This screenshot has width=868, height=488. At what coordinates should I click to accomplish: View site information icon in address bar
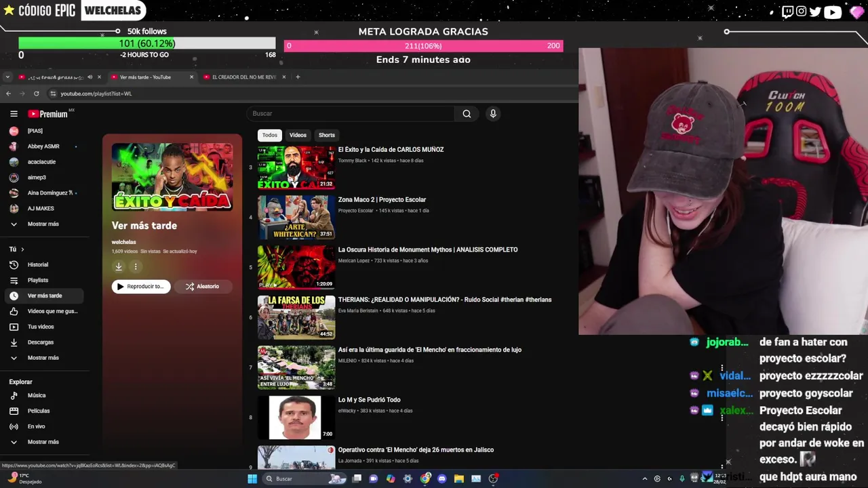(x=53, y=94)
